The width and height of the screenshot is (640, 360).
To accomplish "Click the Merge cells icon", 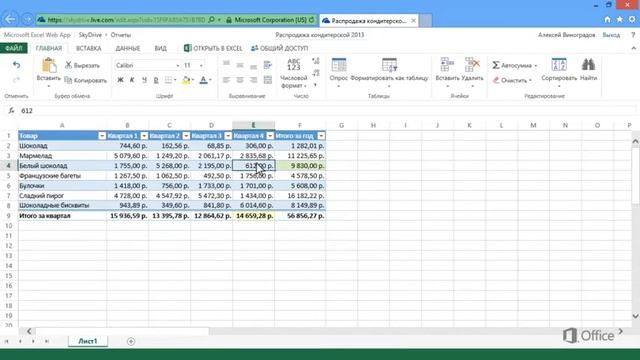I will pos(268,80).
